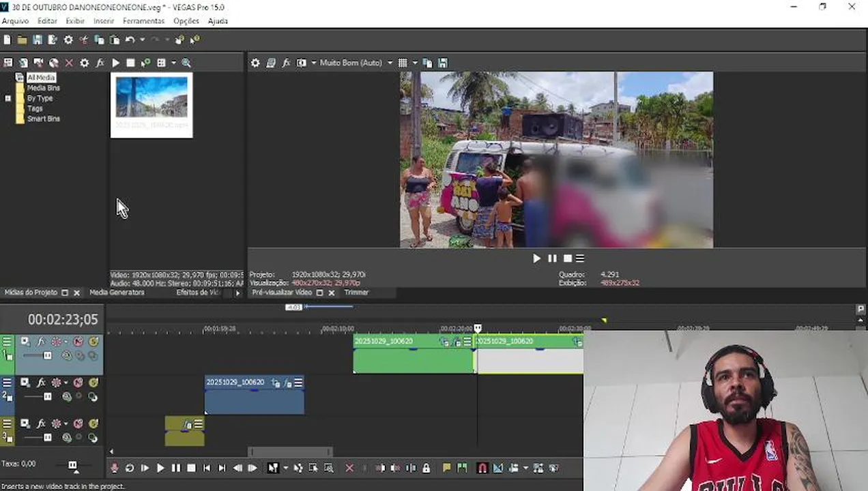Open the Arquivo menu
Image resolution: width=868 pixels, height=491 pixels.
point(15,21)
